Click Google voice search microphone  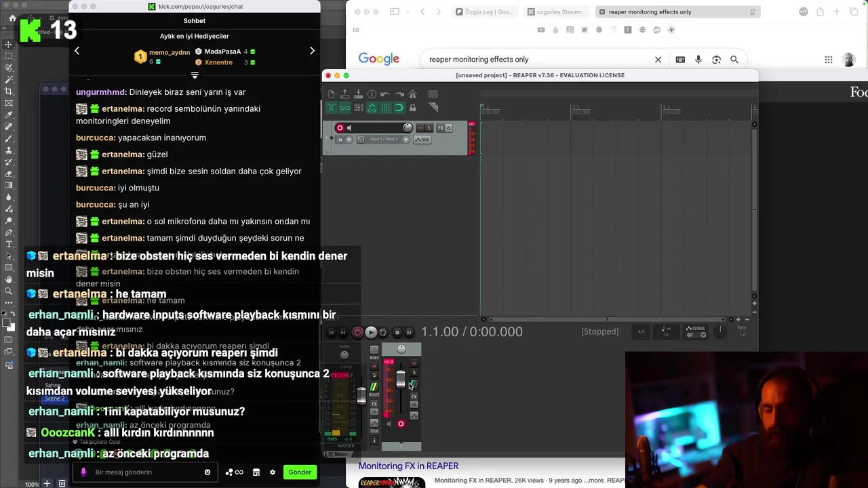pos(698,60)
